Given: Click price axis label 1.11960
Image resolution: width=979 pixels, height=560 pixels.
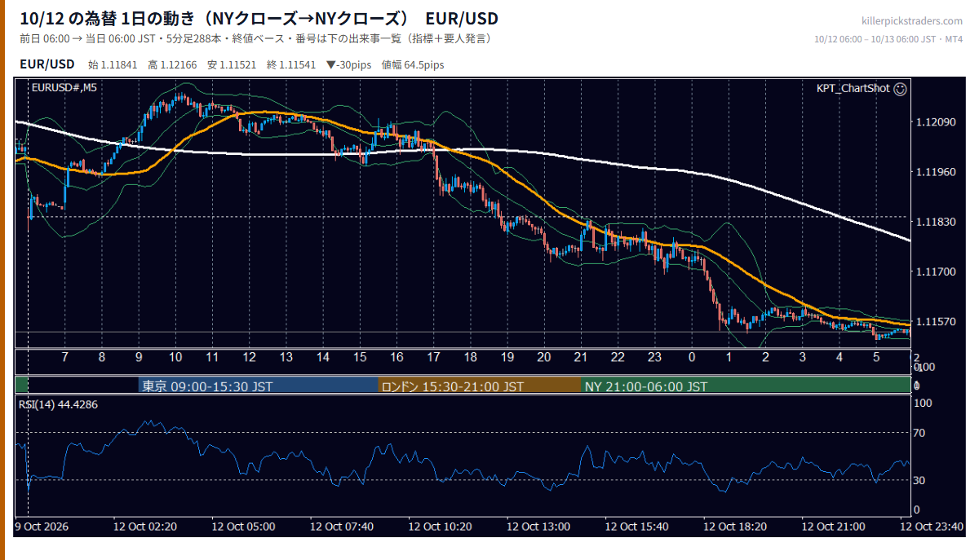Looking at the screenshot, I should click(x=936, y=172).
